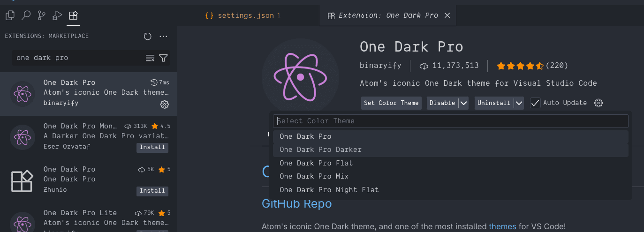This screenshot has height=232, width=644.
Task: Expand the Uninstall button dropdown arrow
Action: tap(518, 103)
